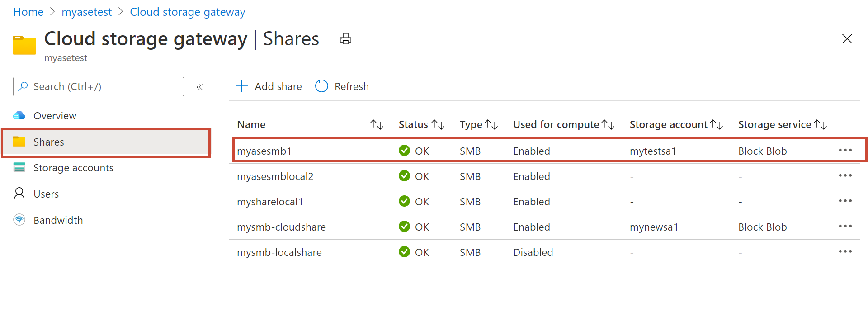Open more options for mysmb-localshare
868x317 pixels.
tap(845, 251)
